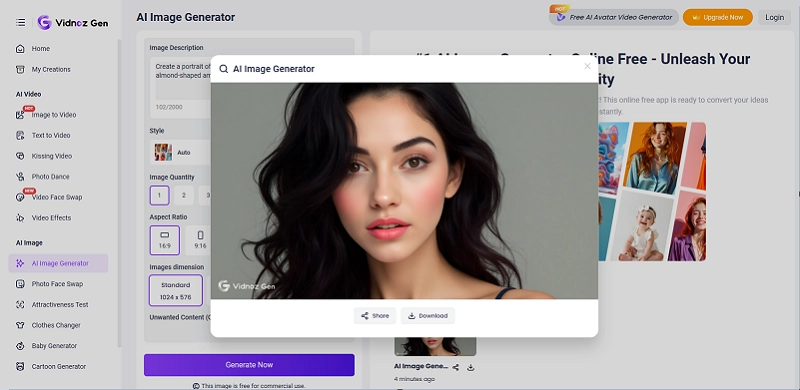Open Free AI Avatar Video Generator banner
This screenshot has height=390, width=800.
[613, 17]
